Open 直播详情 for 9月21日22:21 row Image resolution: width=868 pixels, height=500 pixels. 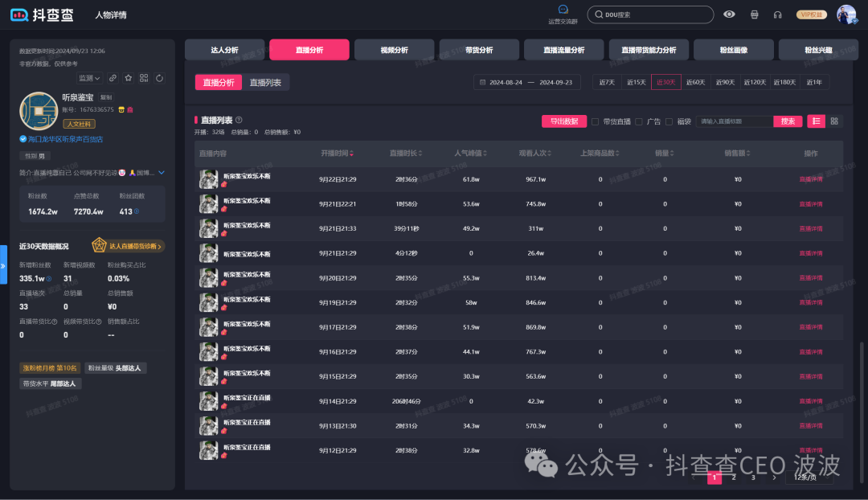(x=811, y=203)
